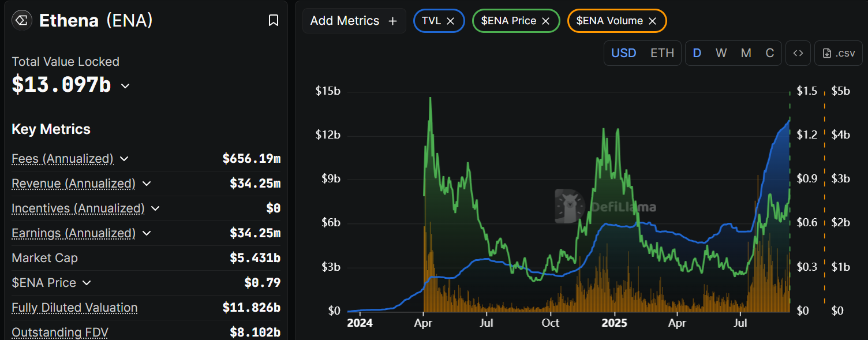Click the Earnings value $34.25m

point(255,233)
